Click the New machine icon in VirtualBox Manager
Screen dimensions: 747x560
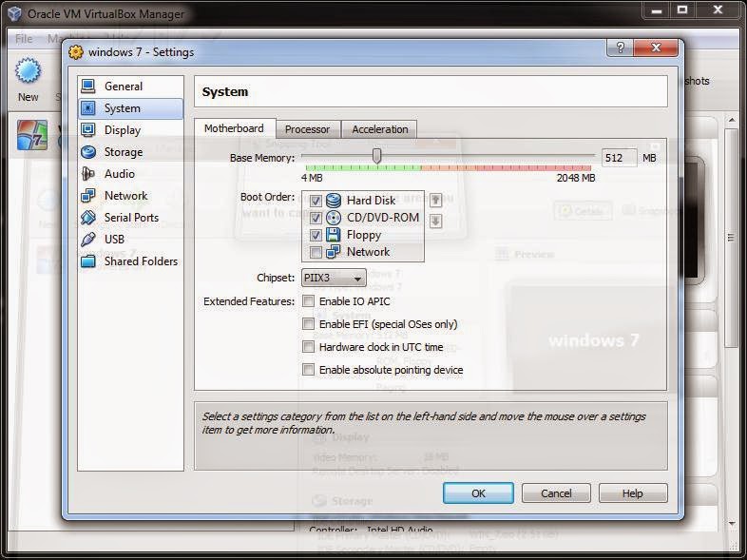[29, 71]
